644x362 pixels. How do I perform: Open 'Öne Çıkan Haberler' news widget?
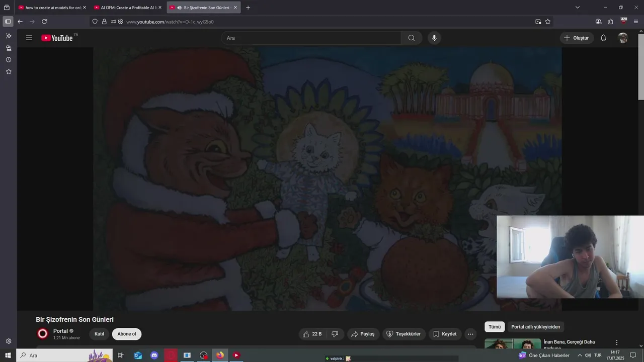pyautogui.click(x=544, y=355)
